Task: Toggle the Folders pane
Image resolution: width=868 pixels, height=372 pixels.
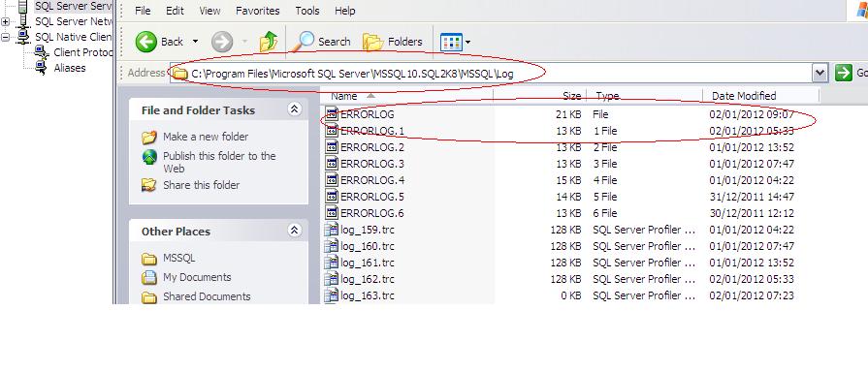Action: (393, 42)
